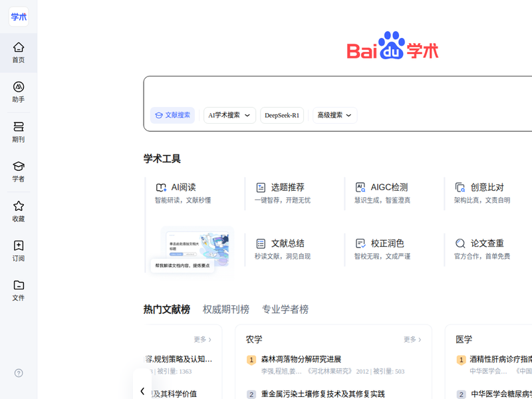This screenshot has width=532, height=399.
Task: Click the Baidu 学术 main logo
Action: (x=392, y=45)
